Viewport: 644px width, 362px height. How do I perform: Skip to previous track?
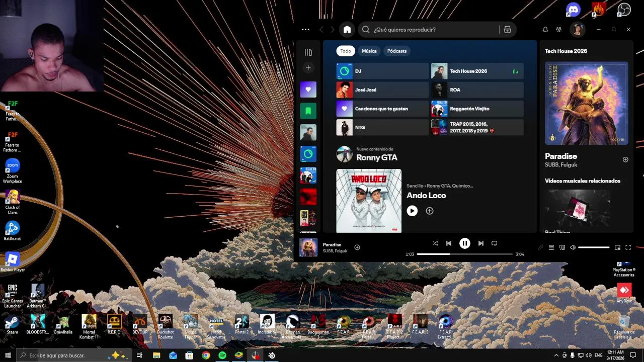point(449,243)
